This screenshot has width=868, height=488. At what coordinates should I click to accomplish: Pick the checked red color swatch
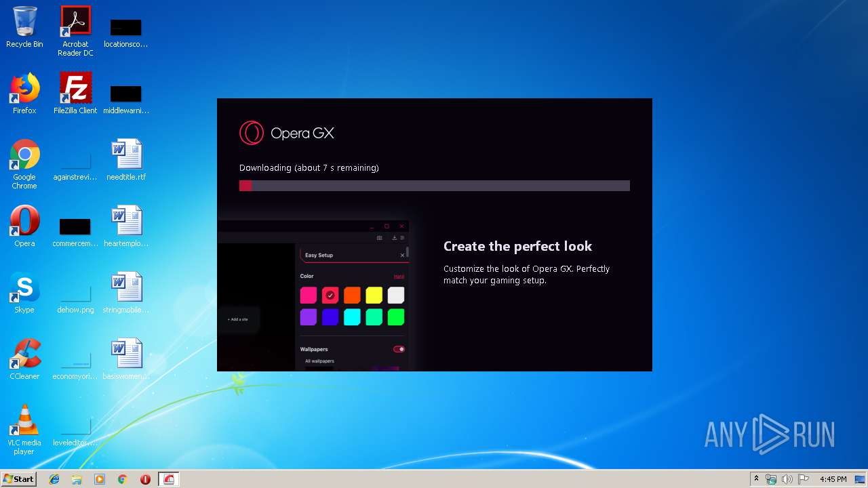click(330, 296)
